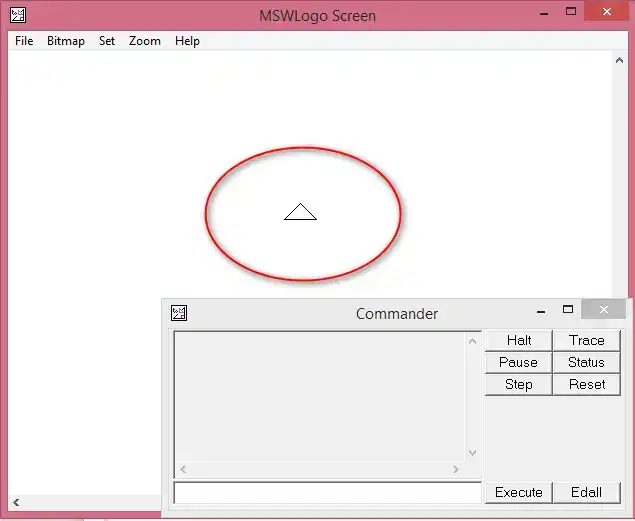
Task: Open the Set menu
Action: [x=107, y=41]
